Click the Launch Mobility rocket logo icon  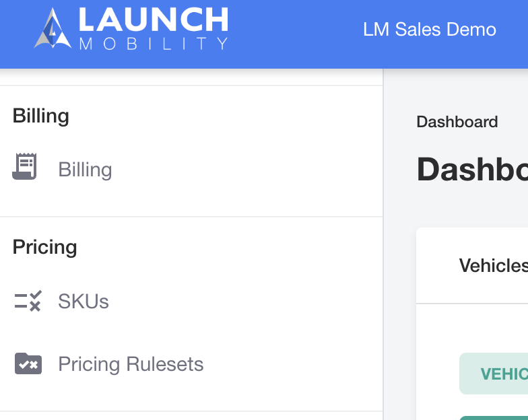click(x=53, y=29)
